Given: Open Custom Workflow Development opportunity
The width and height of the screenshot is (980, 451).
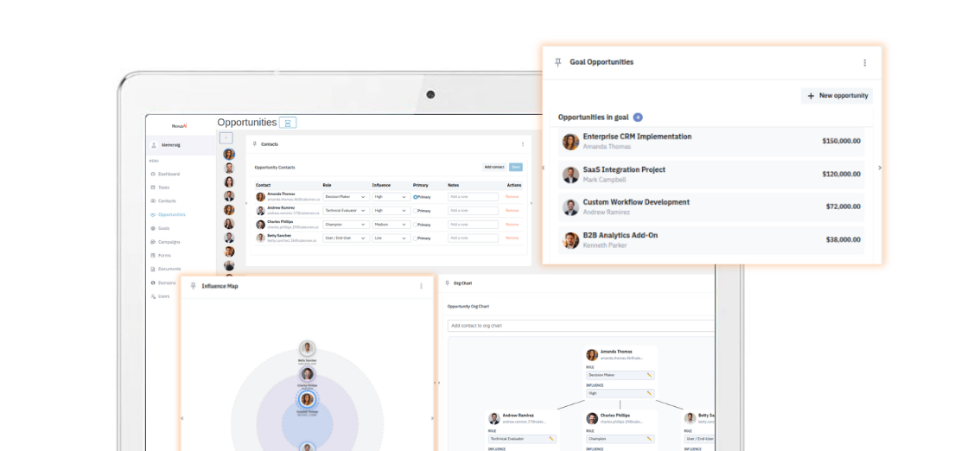Looking at the screenshot, I should coord(711,207).
